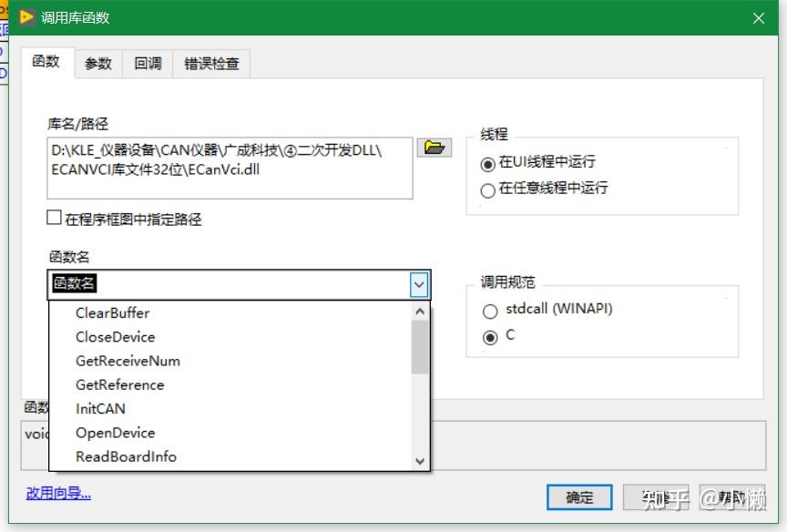The height and width of the screenshot is (532, 787).
Task: Open the 回调 tab
Action: click(x=148, y=63)
